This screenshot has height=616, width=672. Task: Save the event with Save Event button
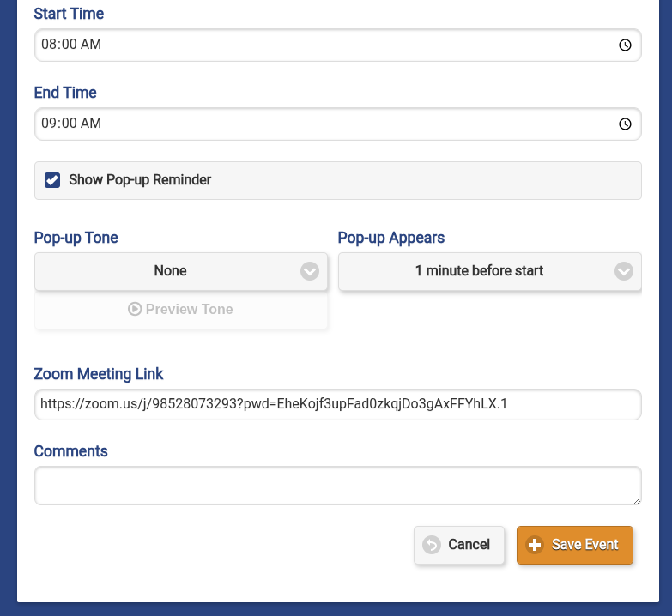pos(584,545)
